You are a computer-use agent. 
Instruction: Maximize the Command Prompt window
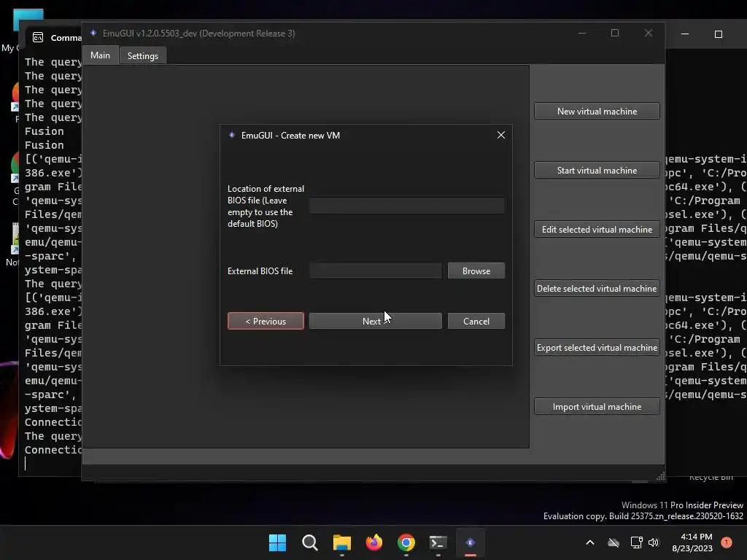719,34
